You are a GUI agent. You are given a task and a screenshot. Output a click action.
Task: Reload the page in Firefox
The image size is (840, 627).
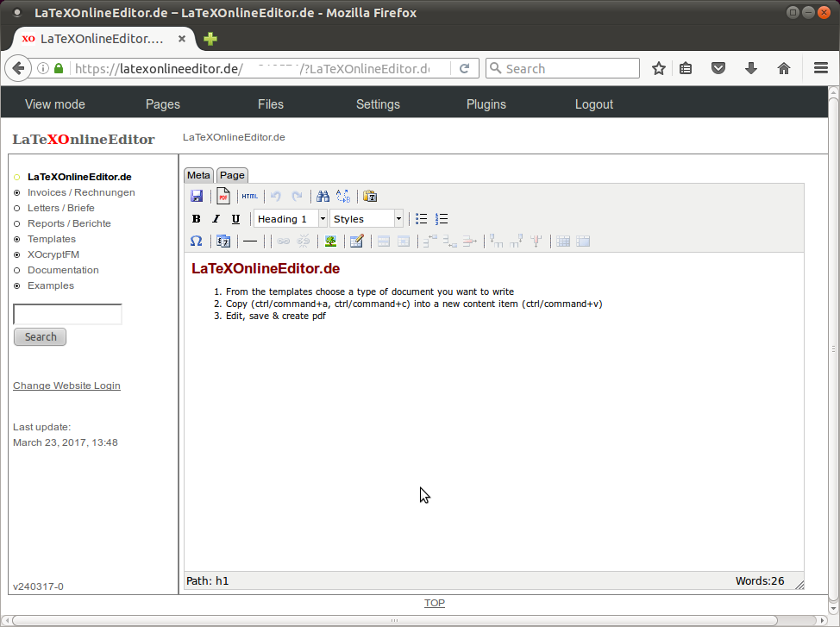465,69
